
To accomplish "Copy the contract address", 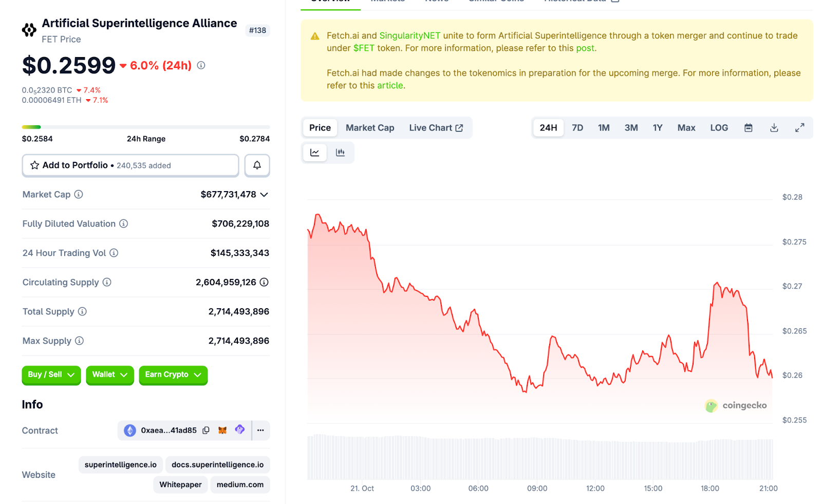I will (206, 431).
